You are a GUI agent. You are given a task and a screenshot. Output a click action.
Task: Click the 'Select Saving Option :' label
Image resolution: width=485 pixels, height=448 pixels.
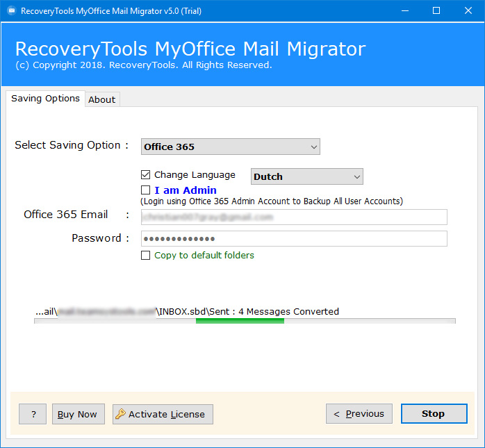pos(72,145)
